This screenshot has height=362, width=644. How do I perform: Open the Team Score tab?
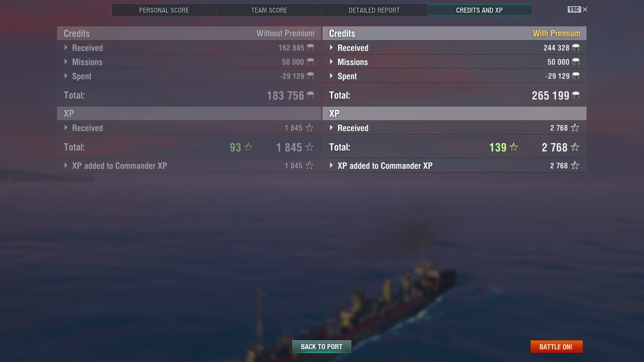click(x=269, y=10)
